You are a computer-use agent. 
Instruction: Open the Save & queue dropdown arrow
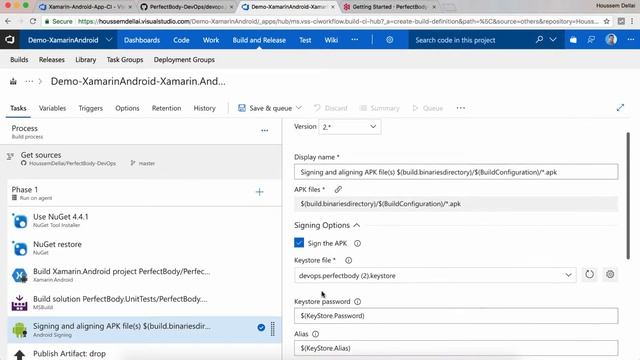coord(298,108)
